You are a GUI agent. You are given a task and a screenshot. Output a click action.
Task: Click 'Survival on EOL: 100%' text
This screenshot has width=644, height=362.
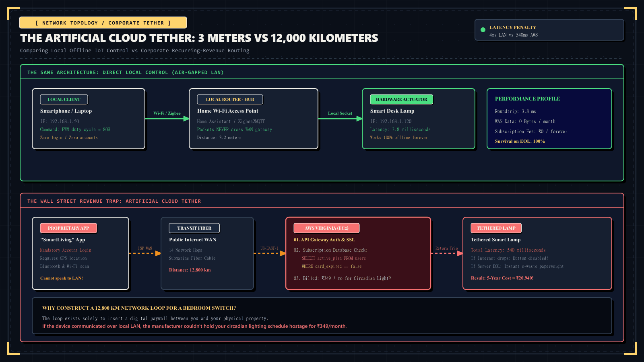tap(520, 141)
